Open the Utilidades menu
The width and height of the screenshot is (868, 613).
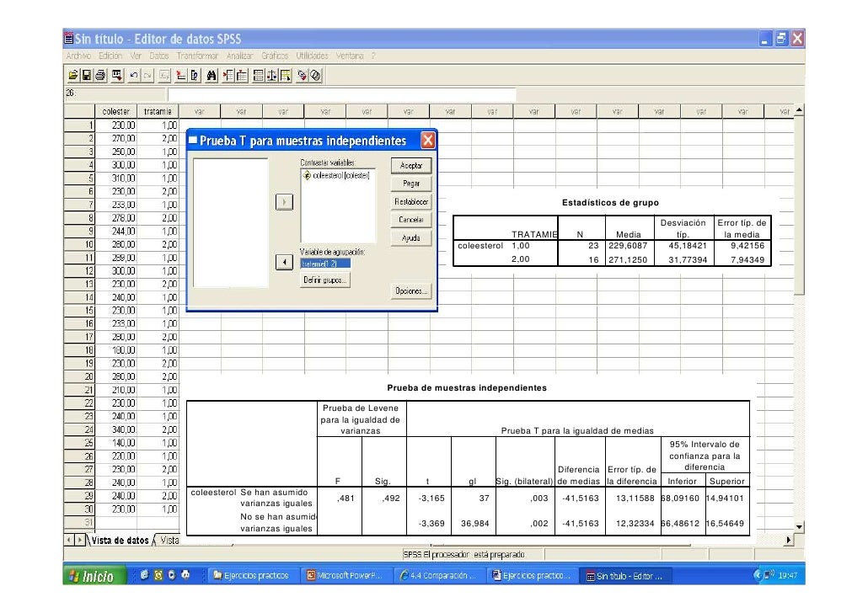(312, 56)
